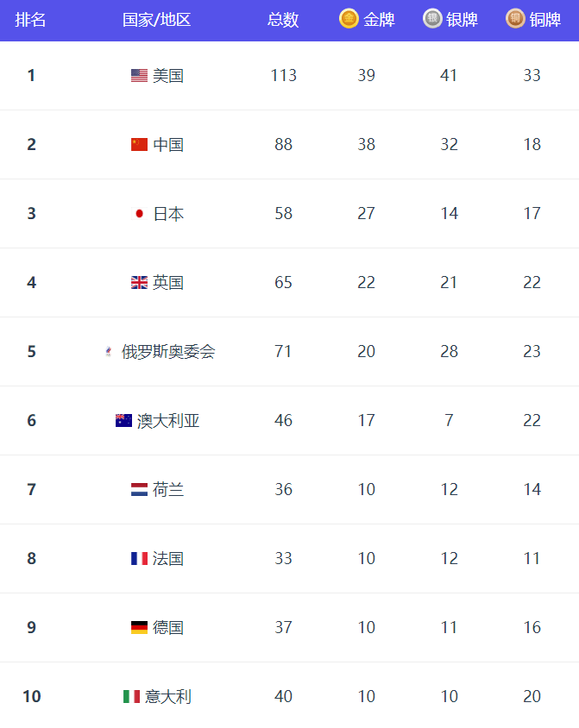Click the silver medal icon in header

point(432,19)
